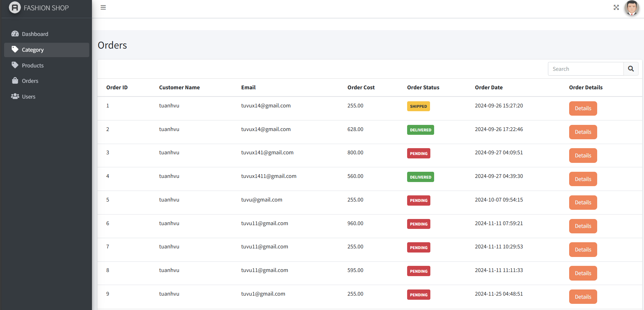Click the Category tag icon
644x310 pixels.
pos(15,49)
